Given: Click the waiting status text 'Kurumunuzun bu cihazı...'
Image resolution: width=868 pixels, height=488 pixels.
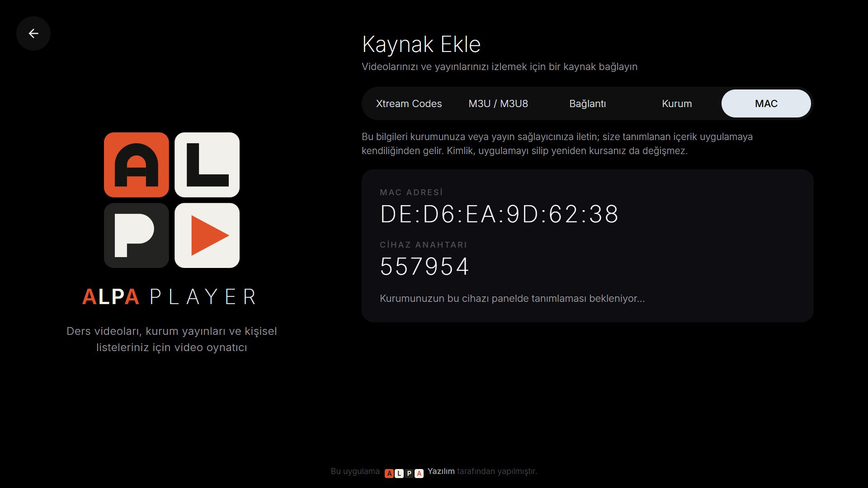Looking at the screenshot, I should tap(512, 298).
